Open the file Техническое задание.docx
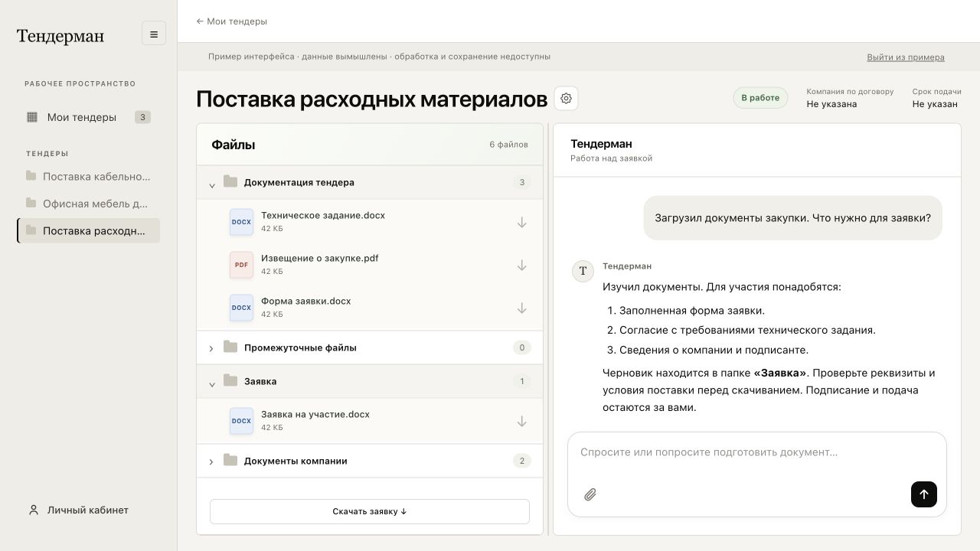This screenshot has height=551, width=980. (323, 216)
